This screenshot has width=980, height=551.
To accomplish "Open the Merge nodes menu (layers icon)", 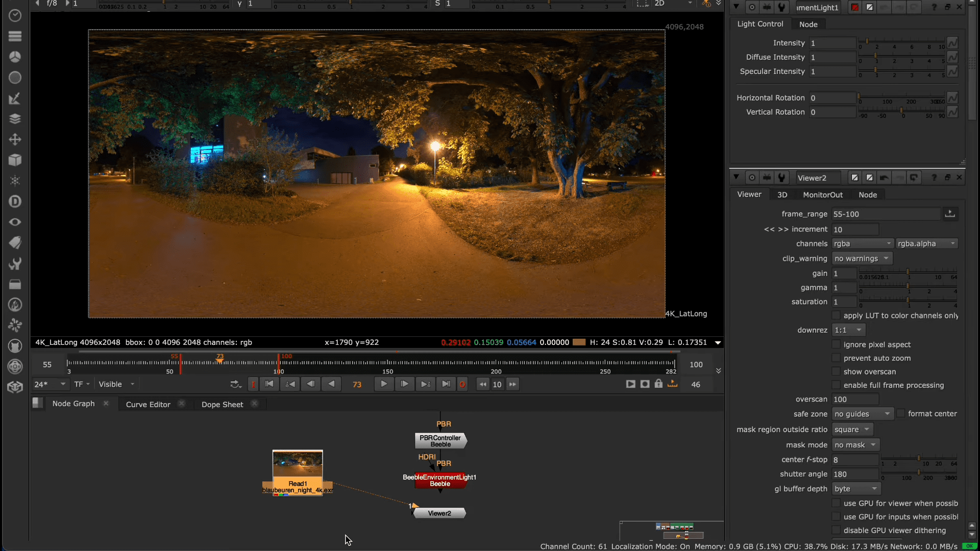I will tap(15, 119).
